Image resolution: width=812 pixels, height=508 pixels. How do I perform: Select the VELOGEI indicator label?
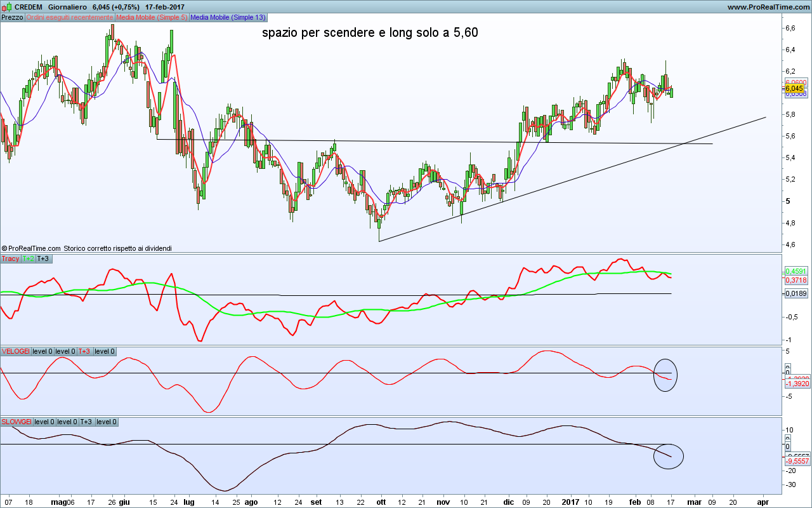(x=15, y=351)
